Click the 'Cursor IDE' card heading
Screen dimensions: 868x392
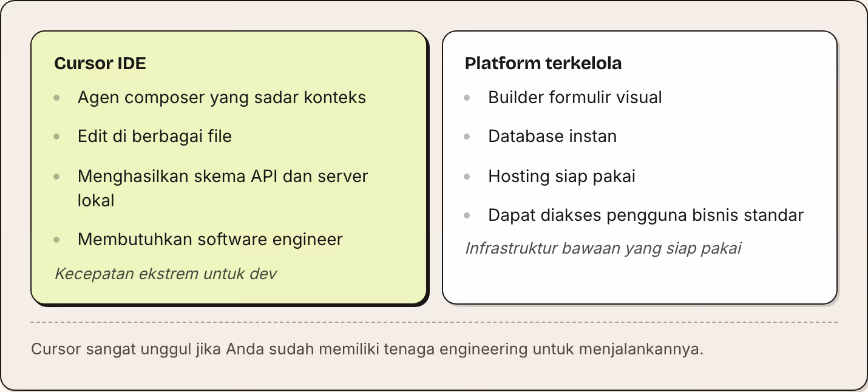(100, 64)
